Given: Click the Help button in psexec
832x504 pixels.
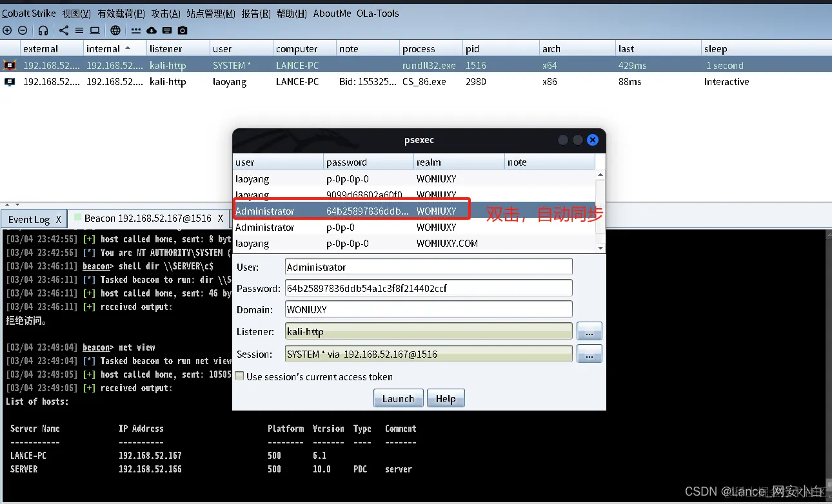Looking at the screenshot, I should coord(446,398).
